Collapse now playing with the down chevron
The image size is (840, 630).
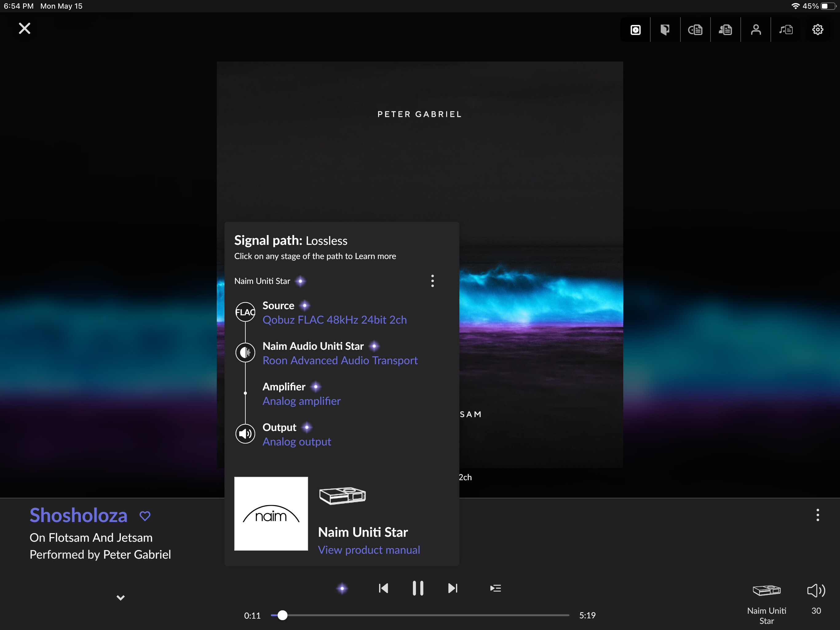point(121,598)
